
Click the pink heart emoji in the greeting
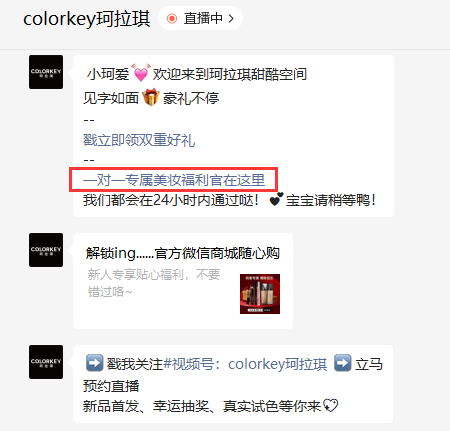tap(141, 73)
